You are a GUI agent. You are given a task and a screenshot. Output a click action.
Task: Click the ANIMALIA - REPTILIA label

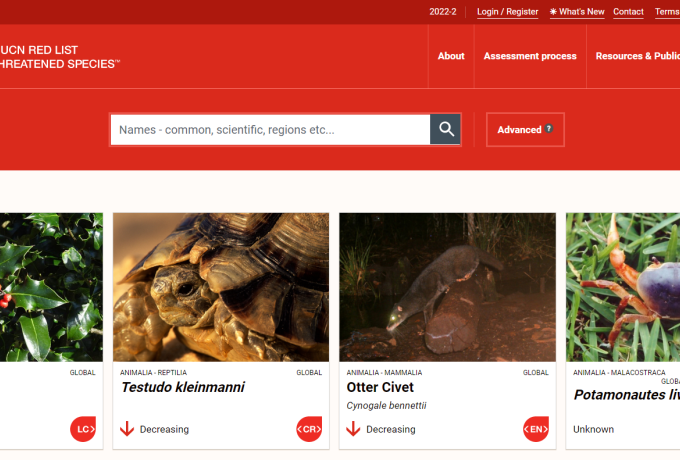tap(154, 372)
